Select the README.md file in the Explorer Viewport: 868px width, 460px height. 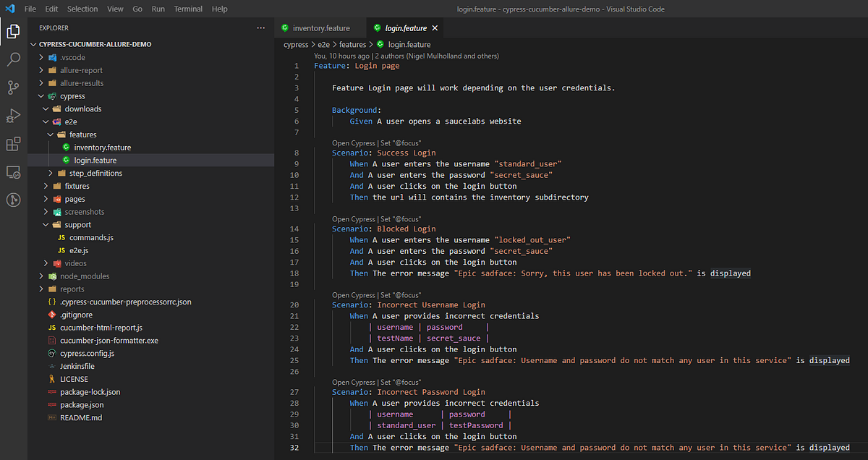point(80,417)
